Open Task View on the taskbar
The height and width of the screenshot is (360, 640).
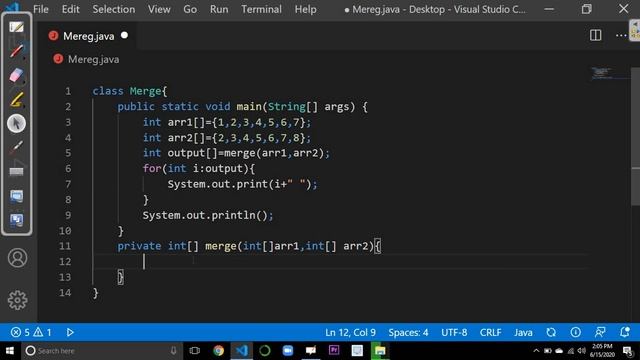click(x=195, y=351)
